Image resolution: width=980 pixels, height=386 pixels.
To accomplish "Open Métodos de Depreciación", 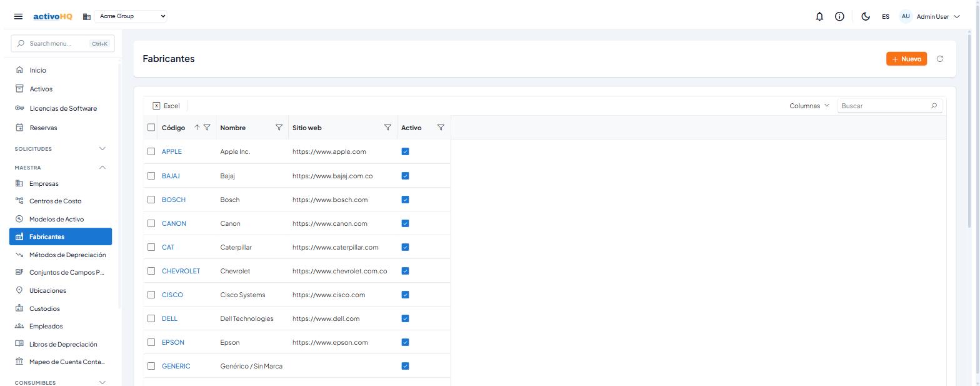I will click(x=61, y=255).
